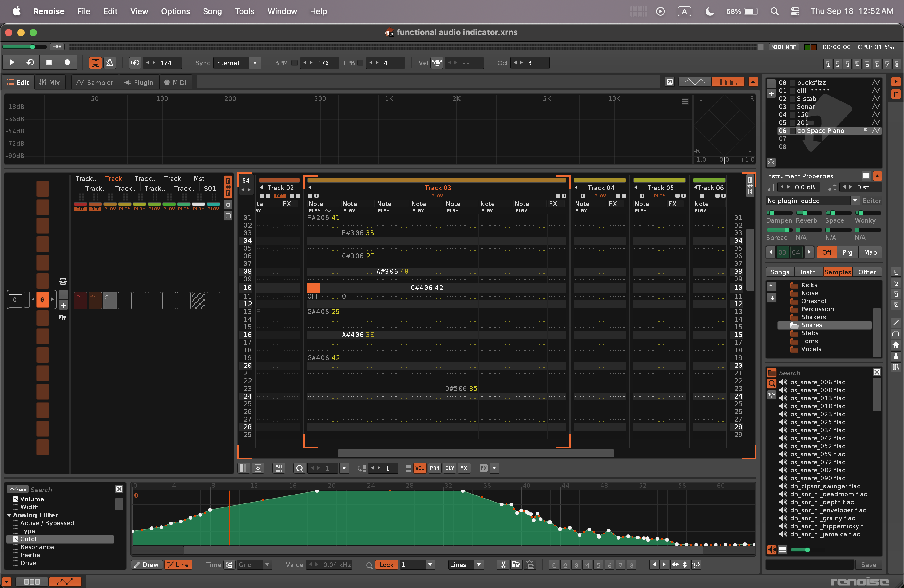
Task: Select the Space Piano instrument
Action: tap(830, 131)
